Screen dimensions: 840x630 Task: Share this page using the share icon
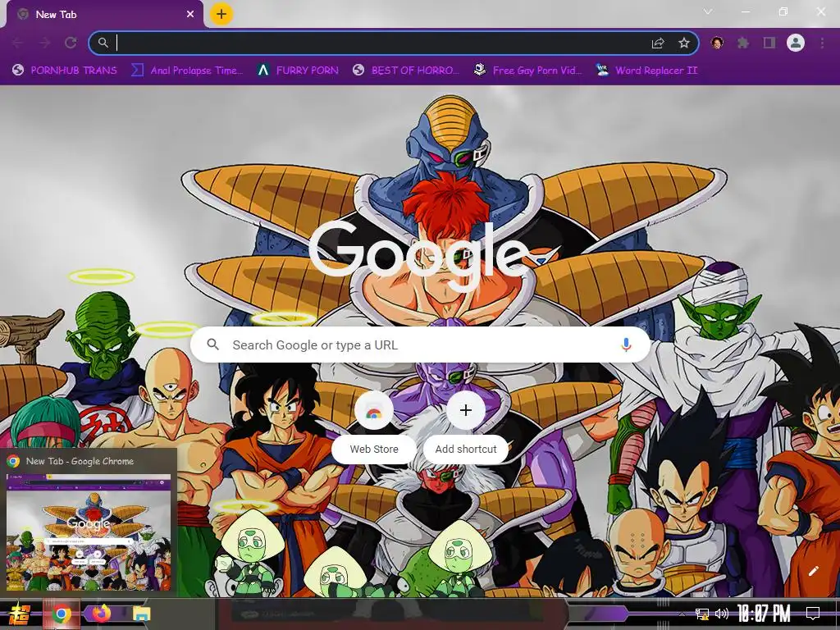tap(658, 43)
